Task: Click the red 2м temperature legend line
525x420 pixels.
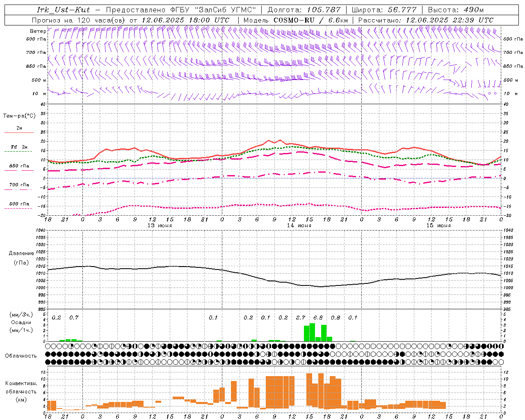Action: [x=19, y=132]
